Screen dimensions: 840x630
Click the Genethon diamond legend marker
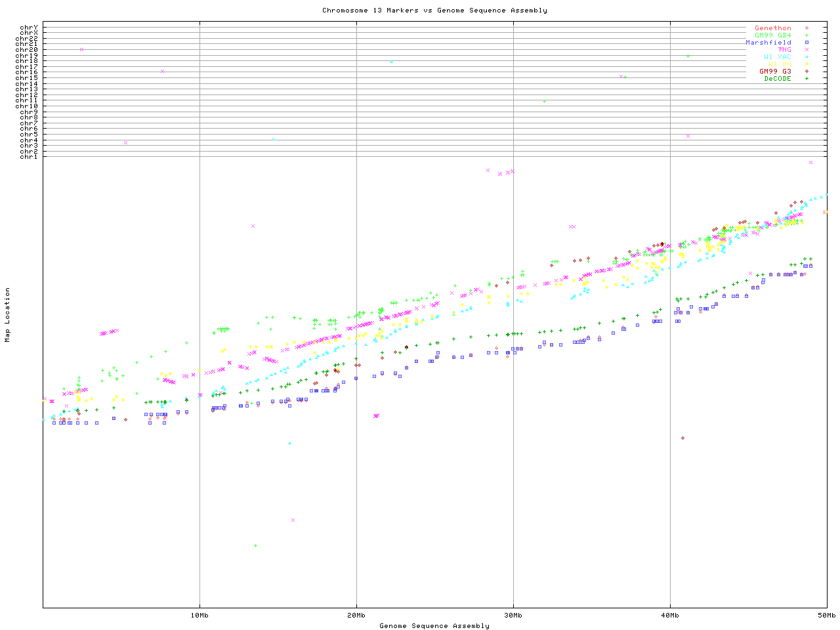click(x=807, y=28)
